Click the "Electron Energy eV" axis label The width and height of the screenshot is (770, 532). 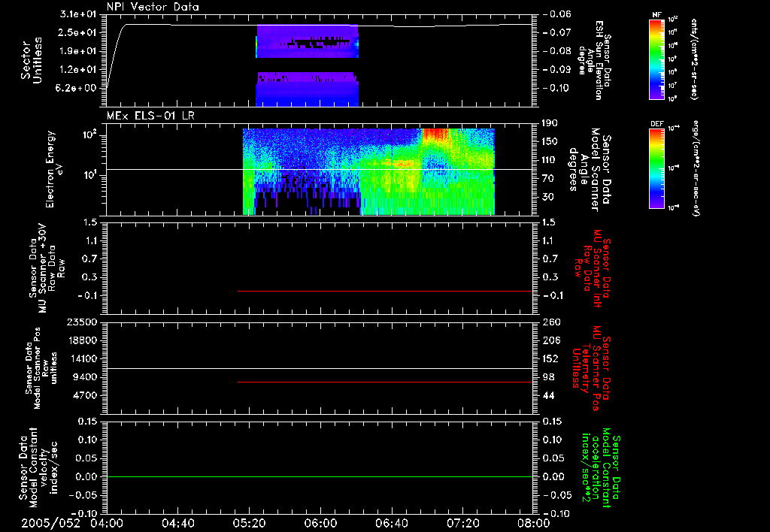pyautogui.click(x=53, y=169)
